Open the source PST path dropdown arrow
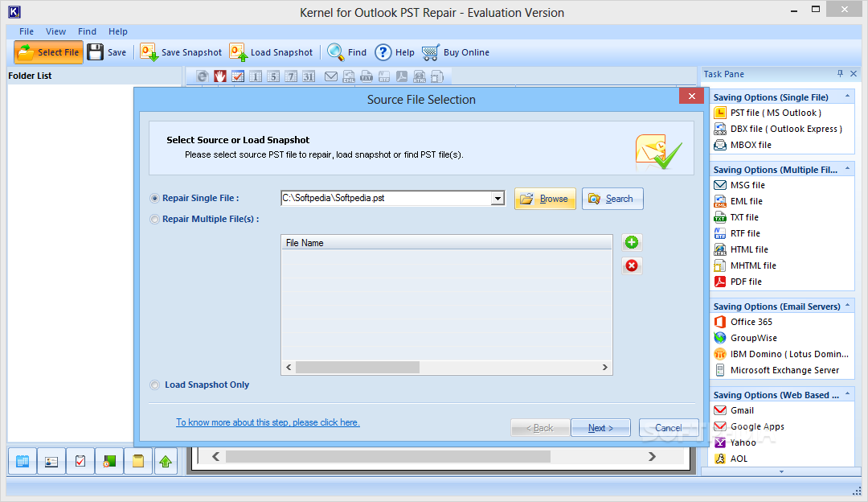 pos(497,199)
